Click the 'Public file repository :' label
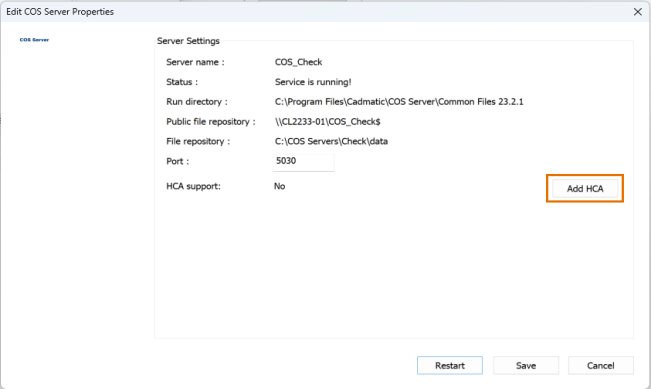 pyautogui.click(x=210, y=122)
